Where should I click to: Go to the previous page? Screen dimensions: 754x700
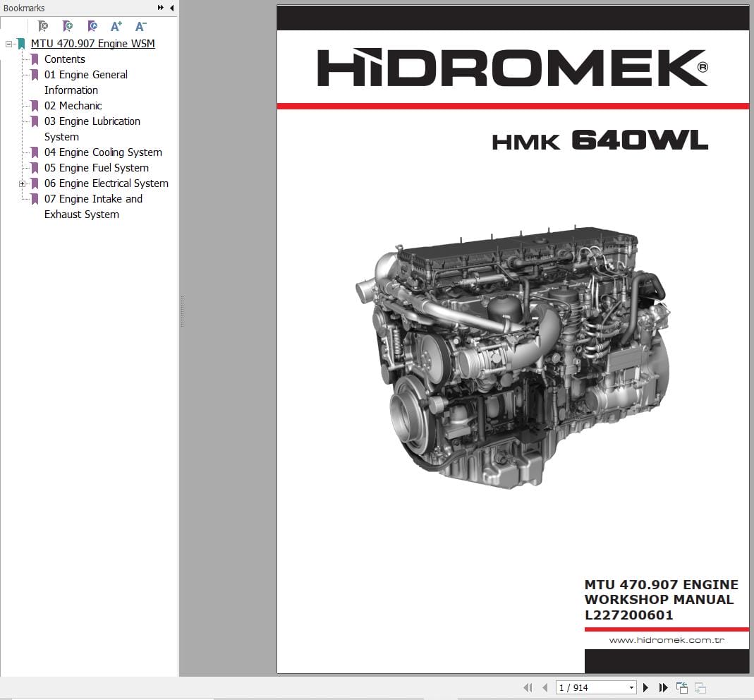pos(545,687)
